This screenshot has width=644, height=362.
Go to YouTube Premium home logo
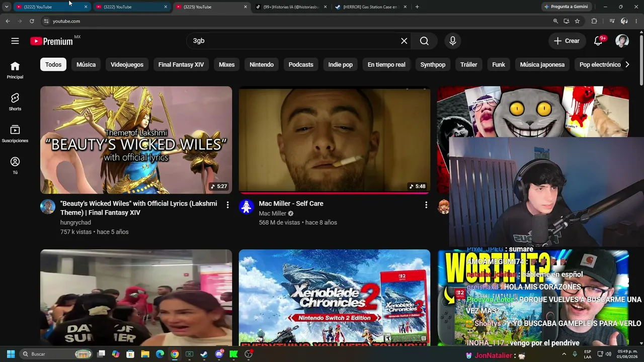click(x=51, y=41)
